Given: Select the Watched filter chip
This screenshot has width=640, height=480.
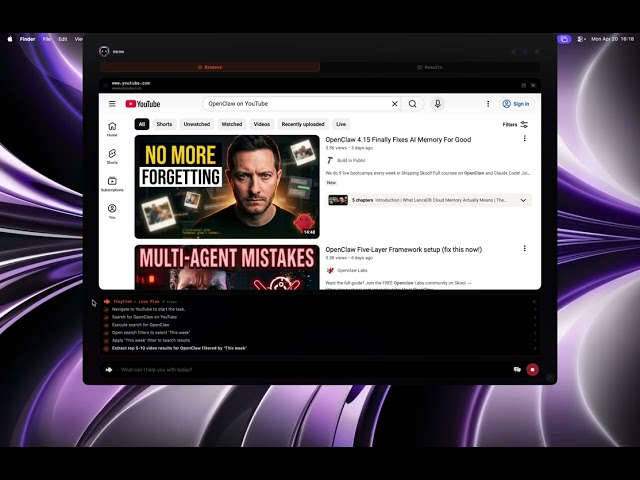Looking at the screenshot, I should click(x=232, y=124).
